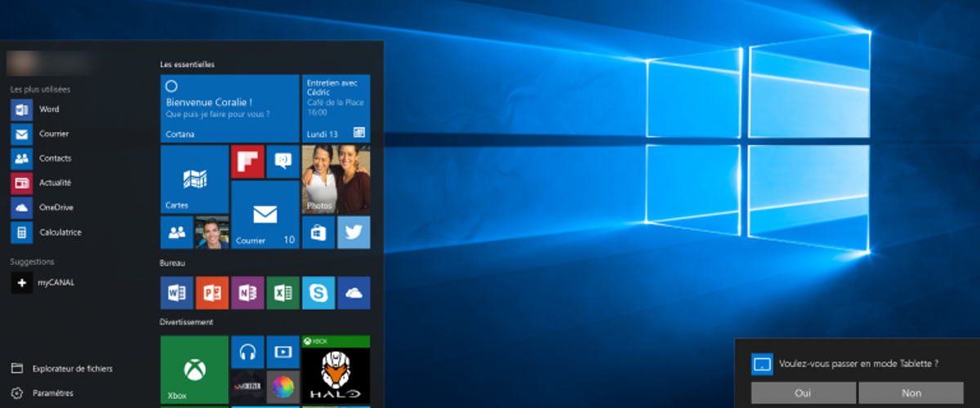Open the colorful circle app tile
Image resolution: width=980 pixels, height=408 pixels.
coord(283,387)
